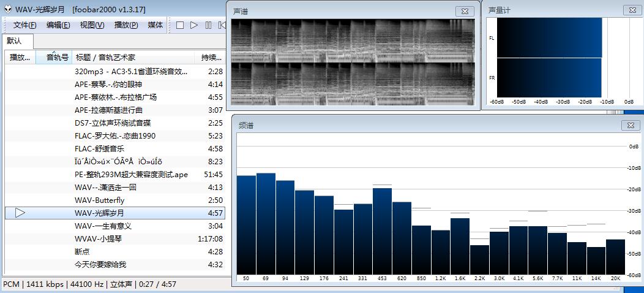Click the 标题 / 音轨艺术家 column header
Screen dimensions: 644x293
pyautogui.click(x=105, y=58)
